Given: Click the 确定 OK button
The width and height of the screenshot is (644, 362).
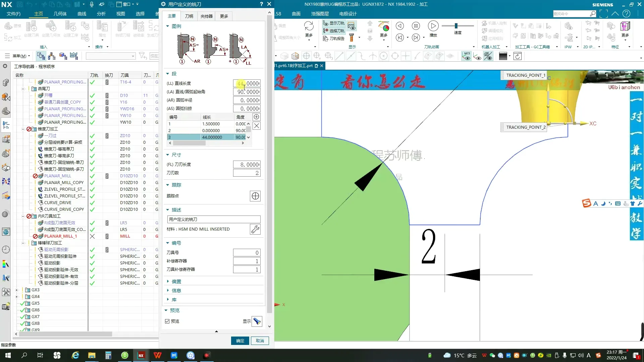Looking at the screenshot, I should tap(240, 341).
